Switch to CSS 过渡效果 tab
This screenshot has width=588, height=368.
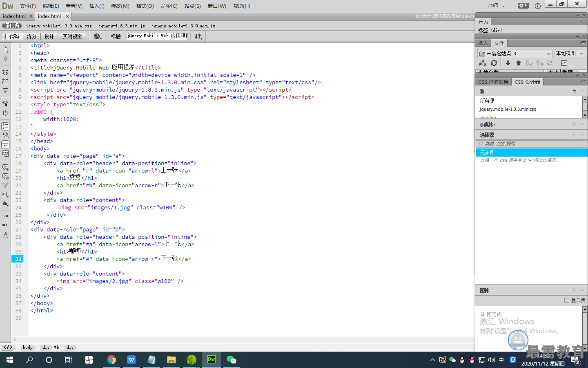pyautogui.click(x=493, y=82)
